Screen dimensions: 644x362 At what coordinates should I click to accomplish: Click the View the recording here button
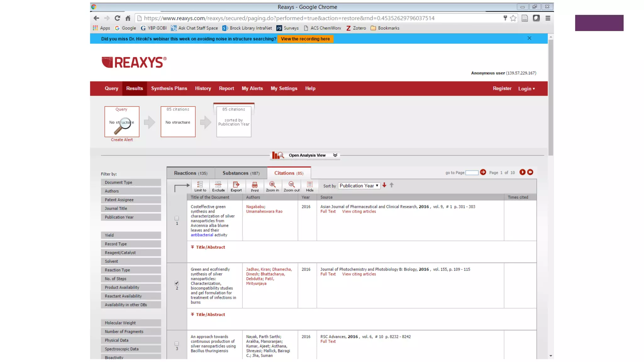point(305,39)
